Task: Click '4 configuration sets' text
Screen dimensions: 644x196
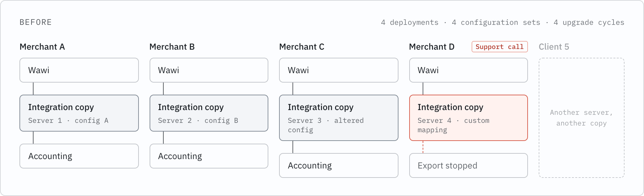Action: (x=496, y=22)
